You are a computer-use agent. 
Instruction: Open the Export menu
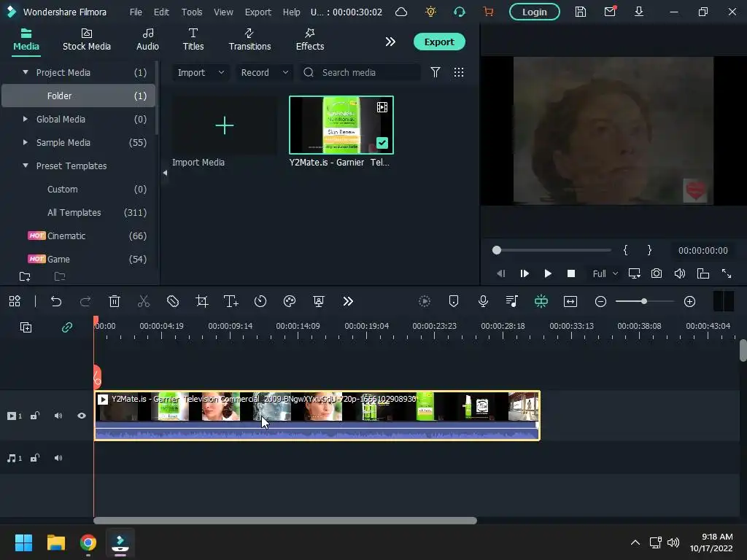point(258,12)
